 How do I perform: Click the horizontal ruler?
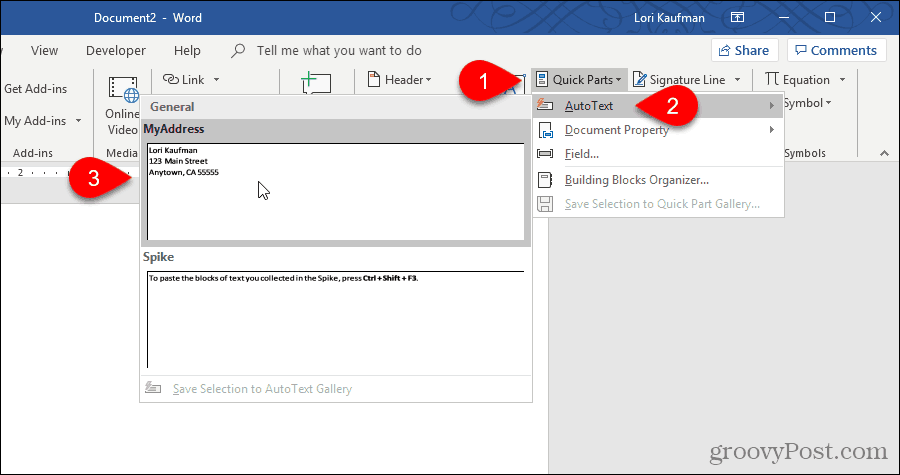pos(69,173)
